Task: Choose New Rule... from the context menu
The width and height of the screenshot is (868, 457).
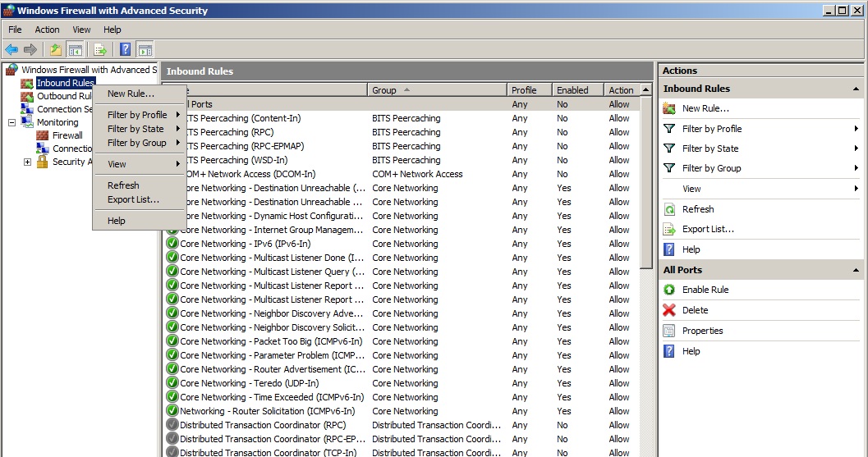Action: (131, 94)
